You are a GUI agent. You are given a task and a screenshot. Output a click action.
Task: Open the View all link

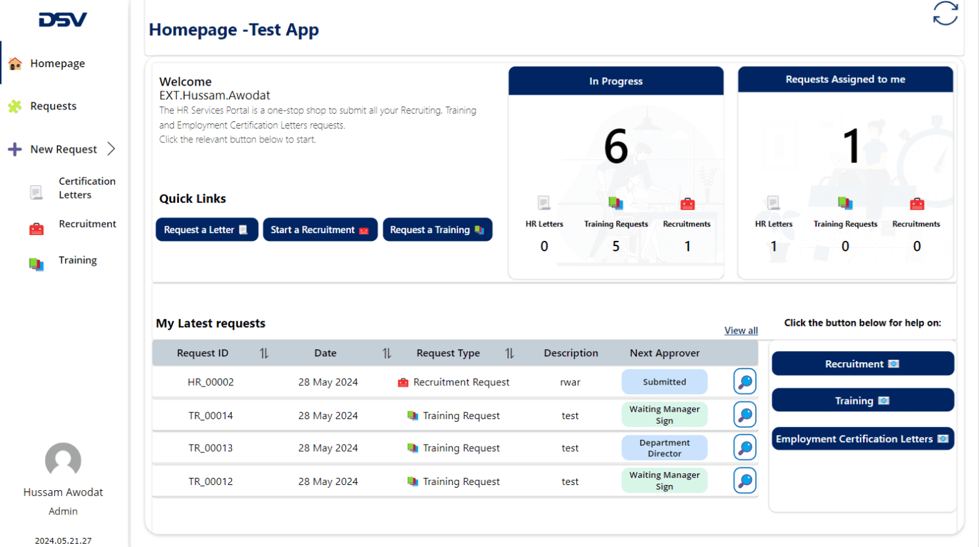pyautogui.click(x=741, y=330)
